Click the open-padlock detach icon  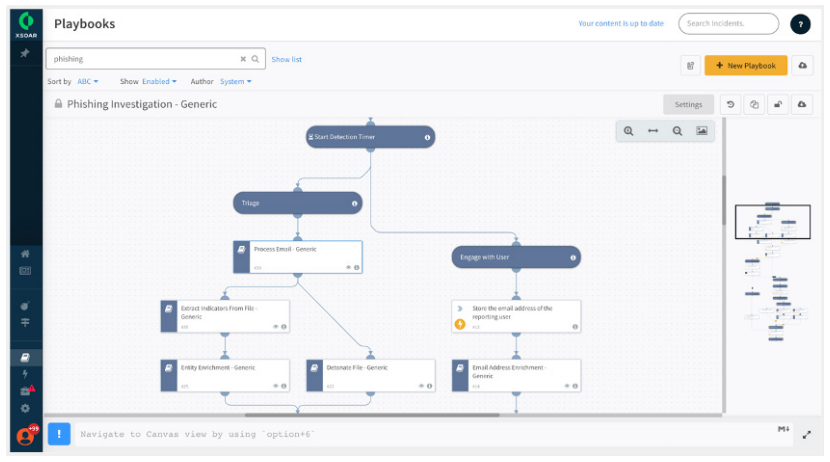tap(778, 104)
